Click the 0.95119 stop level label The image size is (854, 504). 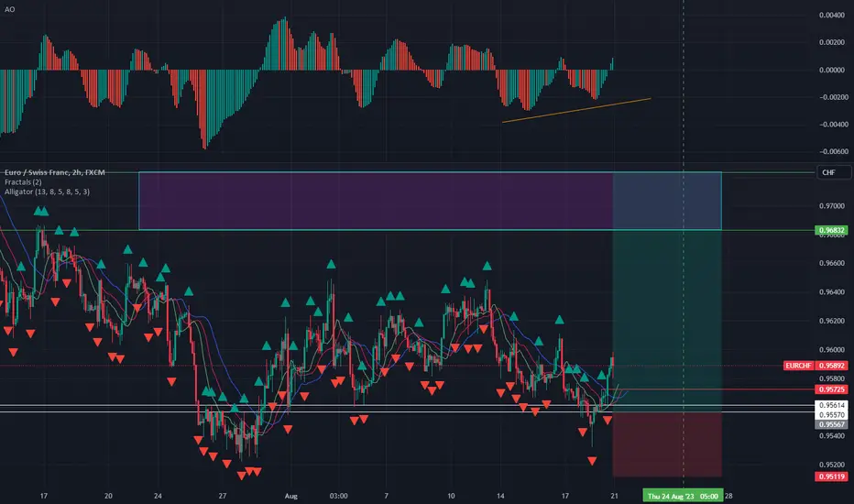pyautogui.click(x=831, y=477)
